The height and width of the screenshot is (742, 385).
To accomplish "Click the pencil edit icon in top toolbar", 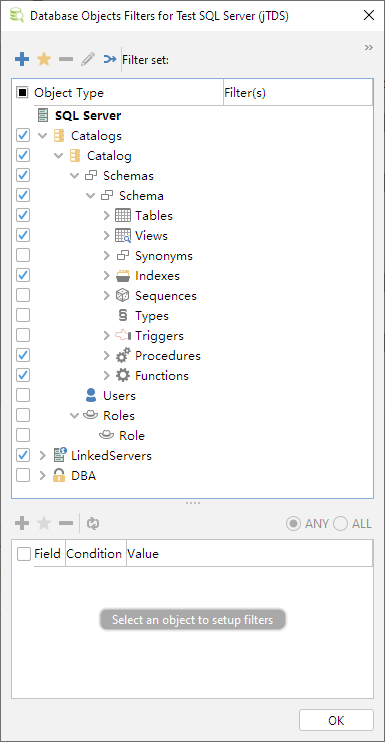I will click(88, 59).
